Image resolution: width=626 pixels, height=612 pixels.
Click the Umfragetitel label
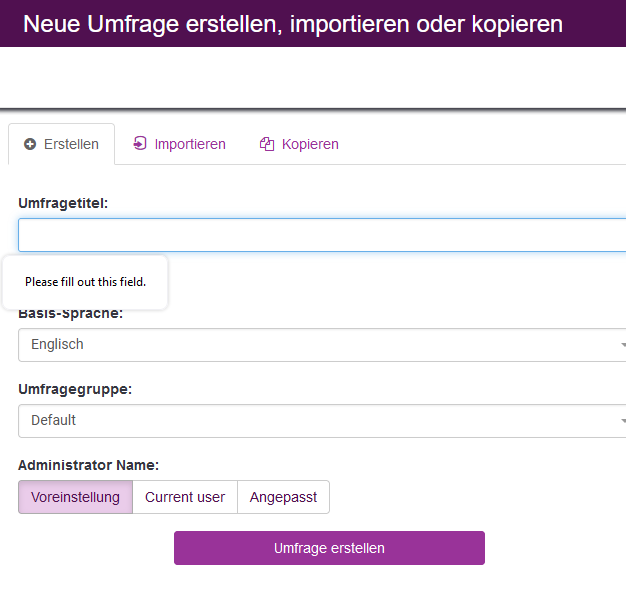(63, 203)
